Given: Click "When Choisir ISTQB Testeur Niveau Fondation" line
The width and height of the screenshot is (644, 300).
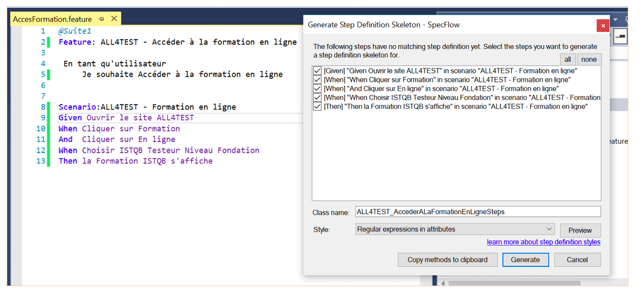Looking at the screenshot, I should point(159,150).
